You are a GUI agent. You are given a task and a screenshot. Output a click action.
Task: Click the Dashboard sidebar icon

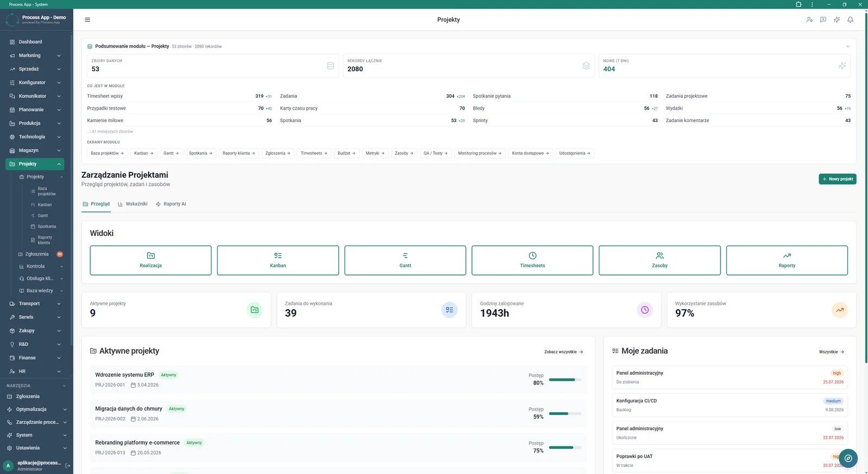(12, 42)
